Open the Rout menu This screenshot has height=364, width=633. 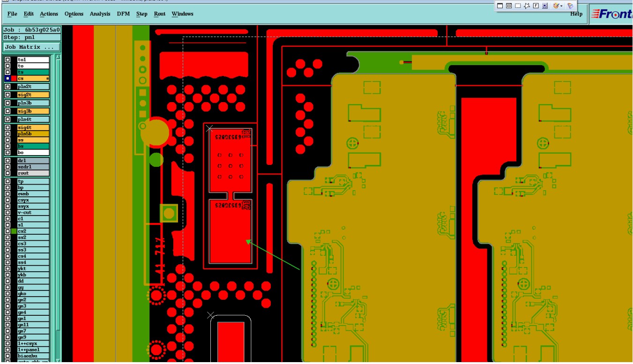click(x=160, y=14)
